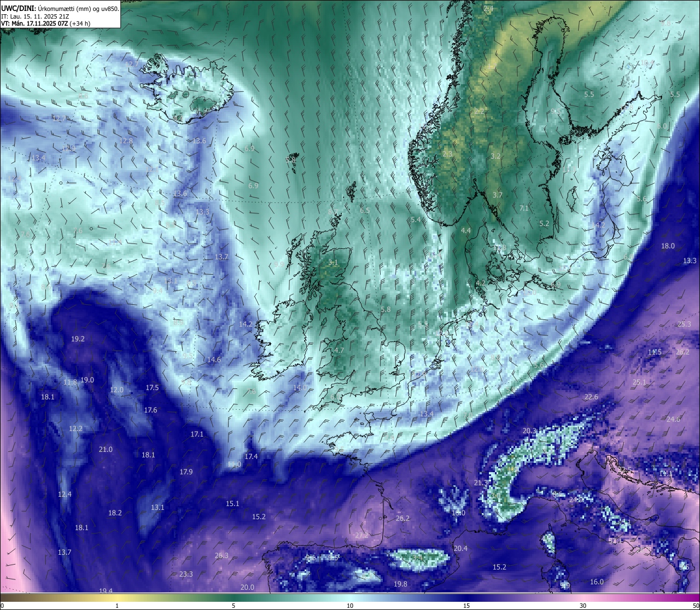The height and width of the screenshot is (610, 700).
Task: Click the map value 17.6
Action: [150, 410]
